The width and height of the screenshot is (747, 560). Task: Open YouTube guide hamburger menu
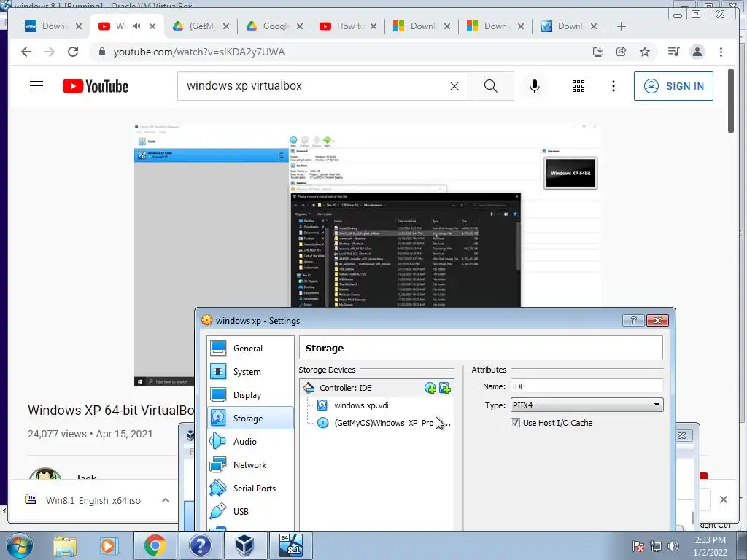(36, 86)
